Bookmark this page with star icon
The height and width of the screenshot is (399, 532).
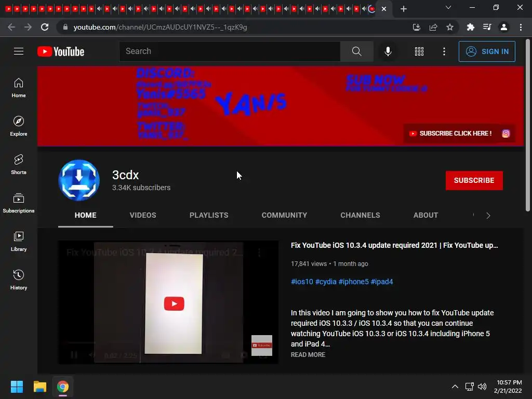click(450, 27)
